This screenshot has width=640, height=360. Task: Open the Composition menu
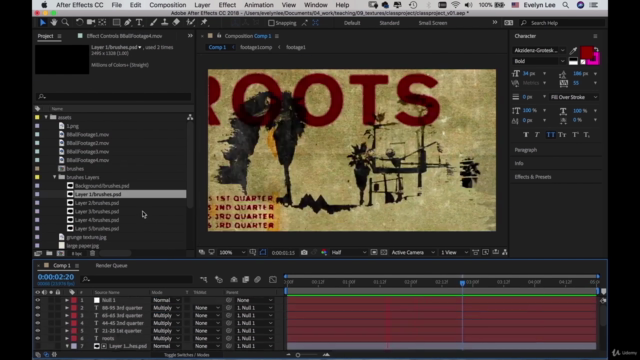pos(168,5)
